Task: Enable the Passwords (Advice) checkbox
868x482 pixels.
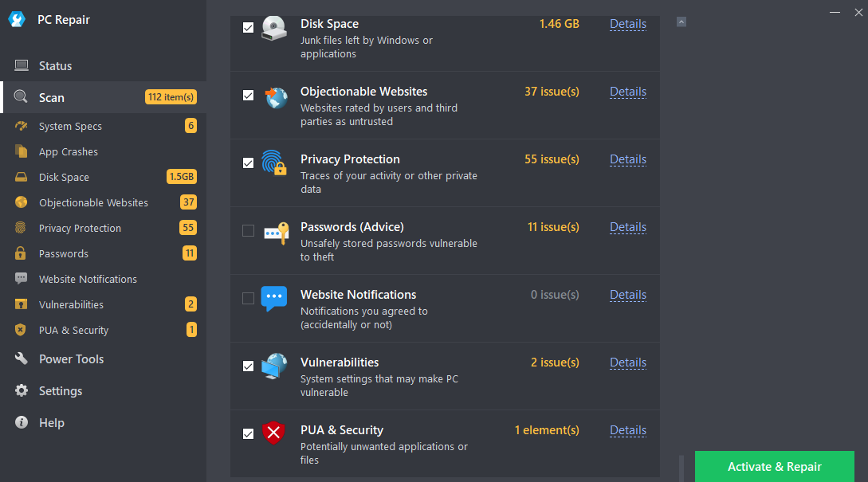Action: [248, 231]
